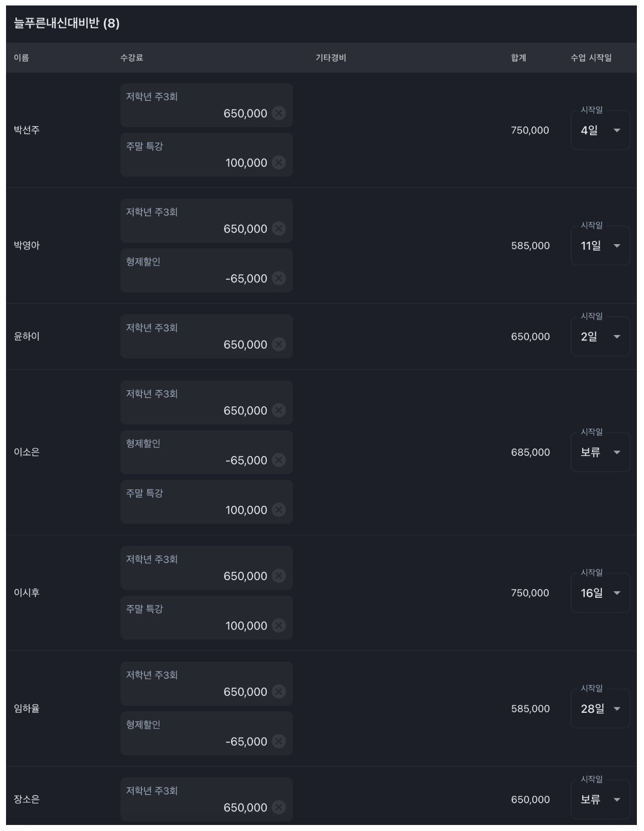Expand 윤하이's start date dropdown 2일
This screenshot has height=831, width=644.
(600, 337)
